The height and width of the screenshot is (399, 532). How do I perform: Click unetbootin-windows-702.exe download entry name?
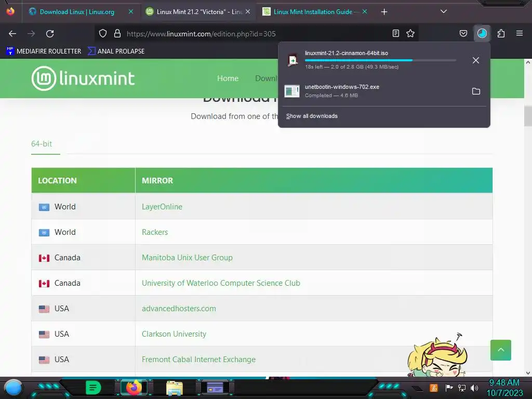point(342,87)
